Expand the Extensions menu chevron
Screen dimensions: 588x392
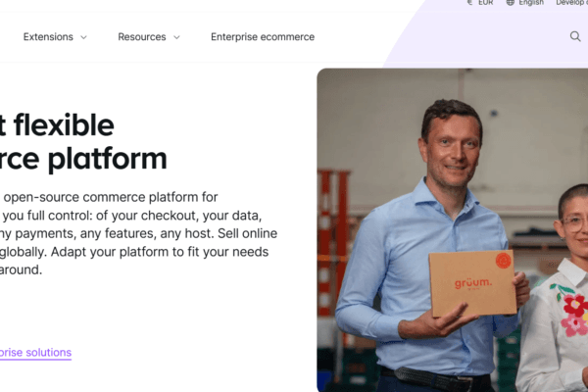coord(83,37)
